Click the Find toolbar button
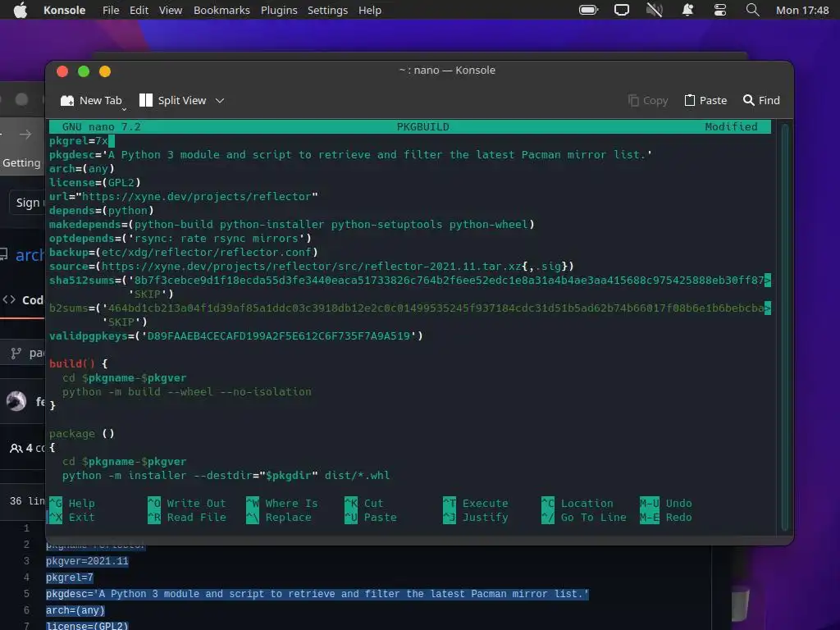This screenshot has width=840, height=630. click(x=761, y=100)
